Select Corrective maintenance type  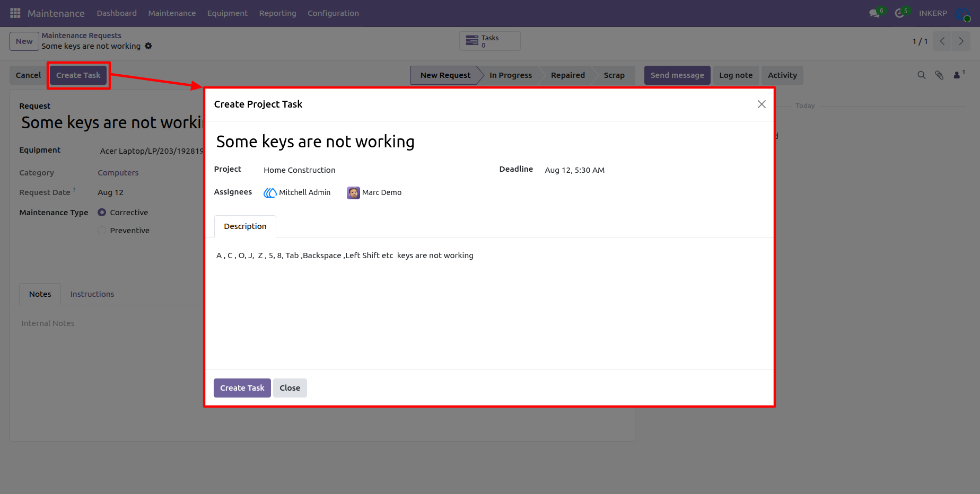102,213
